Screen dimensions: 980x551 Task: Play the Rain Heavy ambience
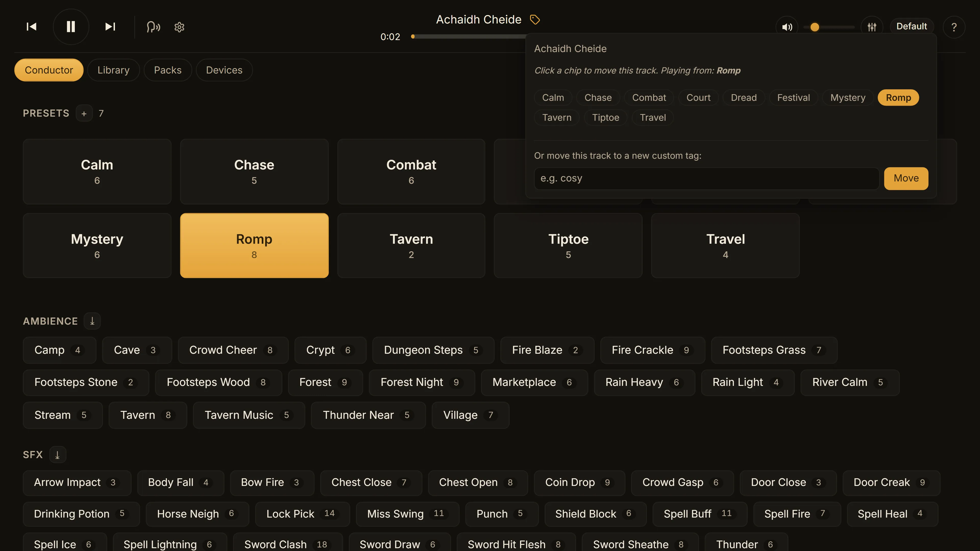pos(644,382)
